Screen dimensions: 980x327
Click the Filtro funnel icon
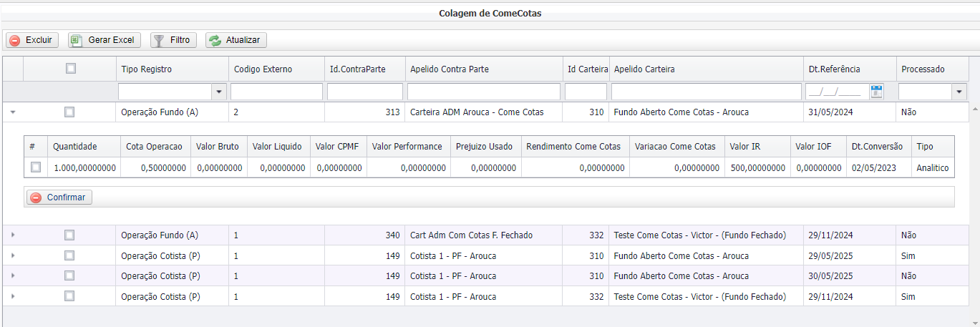click(159, 41)
